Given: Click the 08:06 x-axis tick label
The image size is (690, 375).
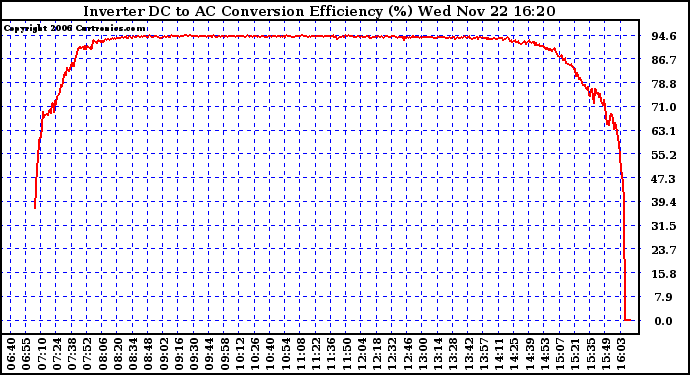Looking at the screenshot, I should pyautogui.click(x=103, y=354).
